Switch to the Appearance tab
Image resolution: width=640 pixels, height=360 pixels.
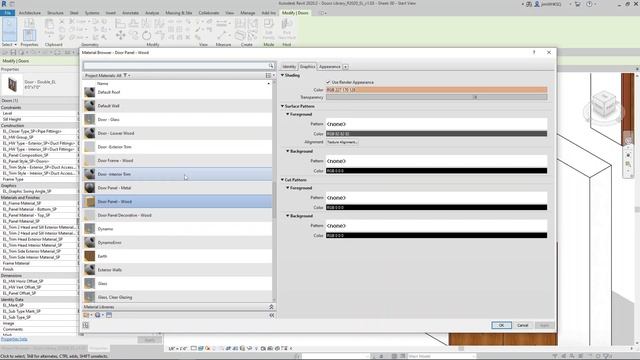(329, 67)
